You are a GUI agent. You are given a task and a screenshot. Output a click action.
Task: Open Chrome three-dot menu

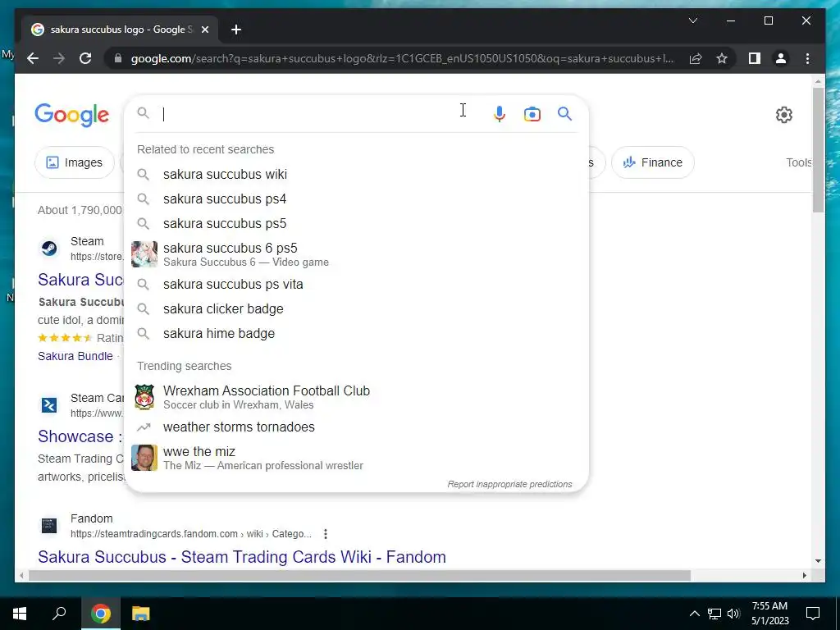pos(807,58)
